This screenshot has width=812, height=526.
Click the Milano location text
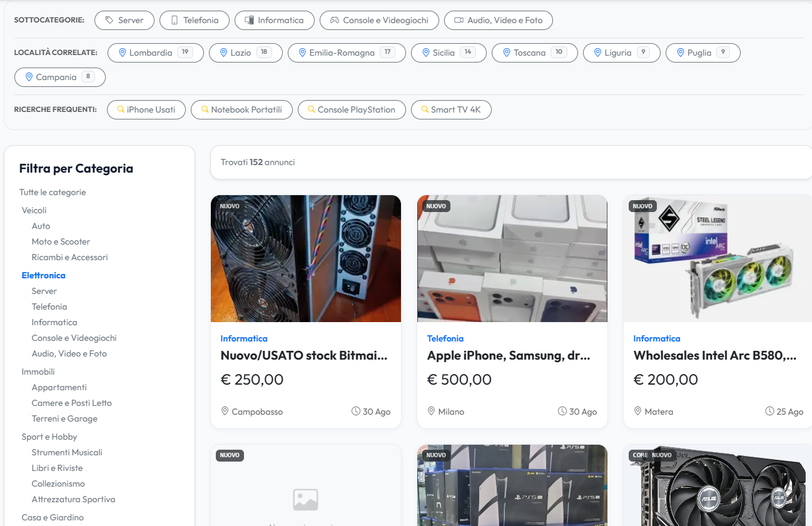(451, 412)
